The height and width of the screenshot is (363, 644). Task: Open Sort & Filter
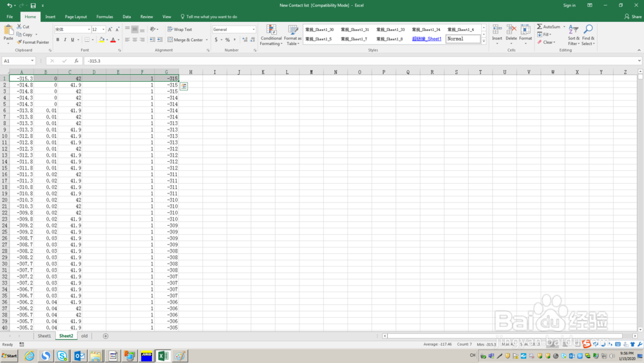coord(574,35)
